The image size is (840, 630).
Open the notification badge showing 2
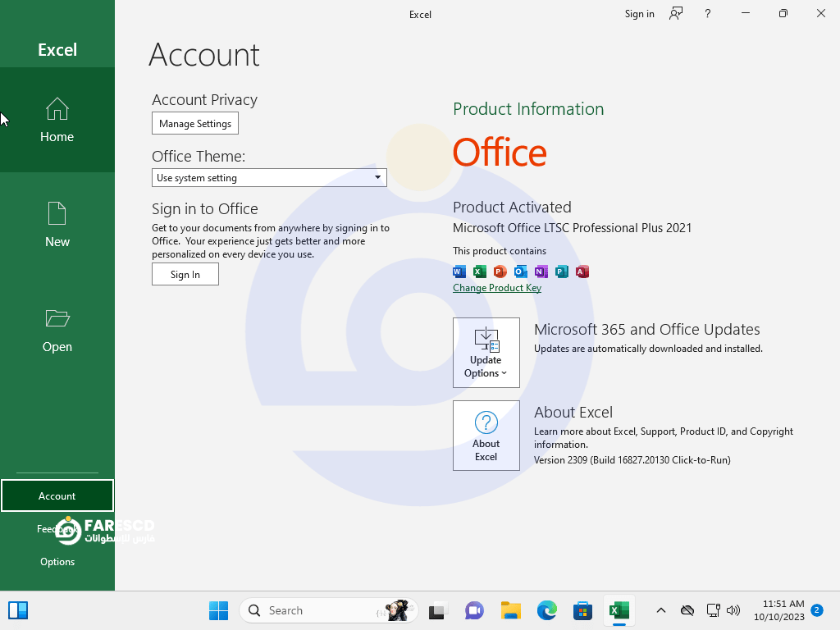click(817, 610)
